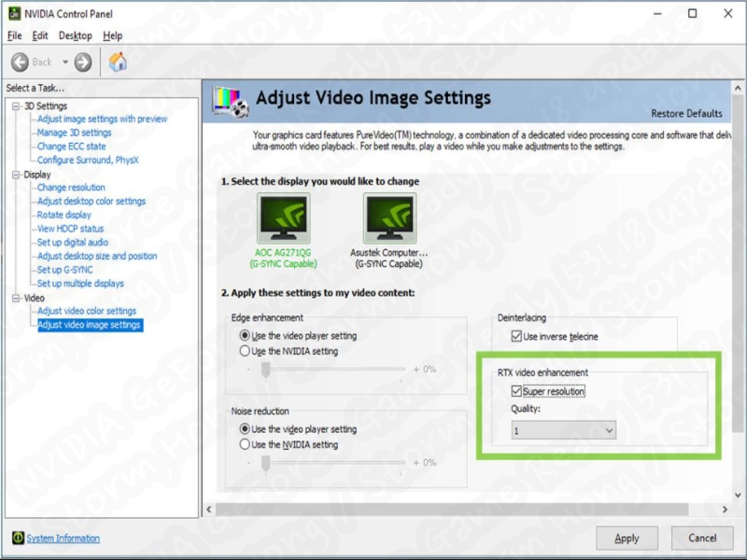Image resolution: width=747 pixels, height=560 pixels.
Task: Click the Forward arrow icon
Action: point(83,63)
